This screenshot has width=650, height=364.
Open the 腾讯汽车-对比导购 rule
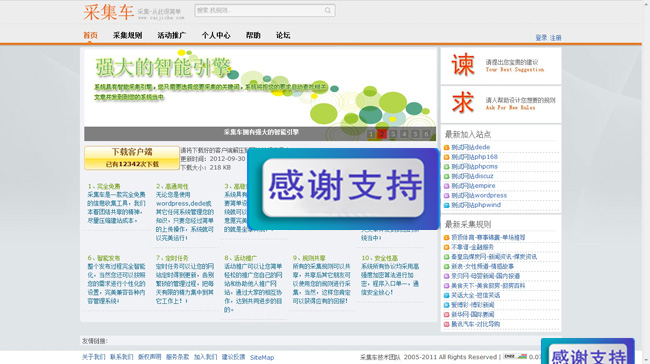475,324
